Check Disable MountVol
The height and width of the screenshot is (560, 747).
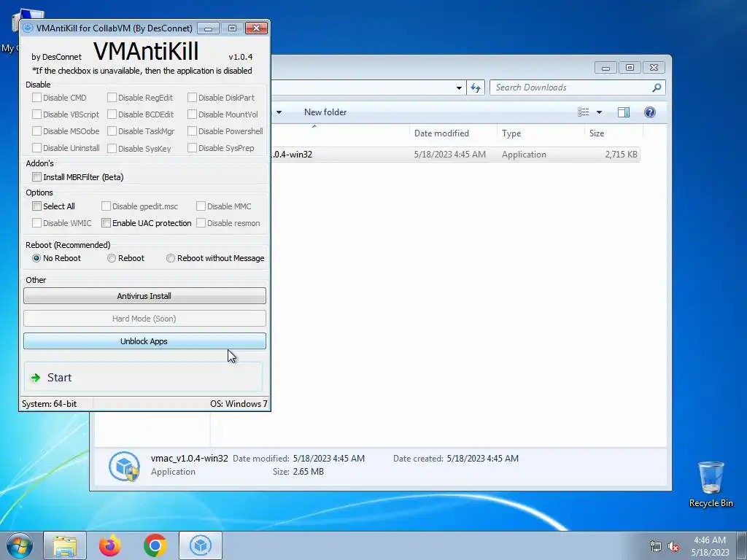(x=192, y=114)
